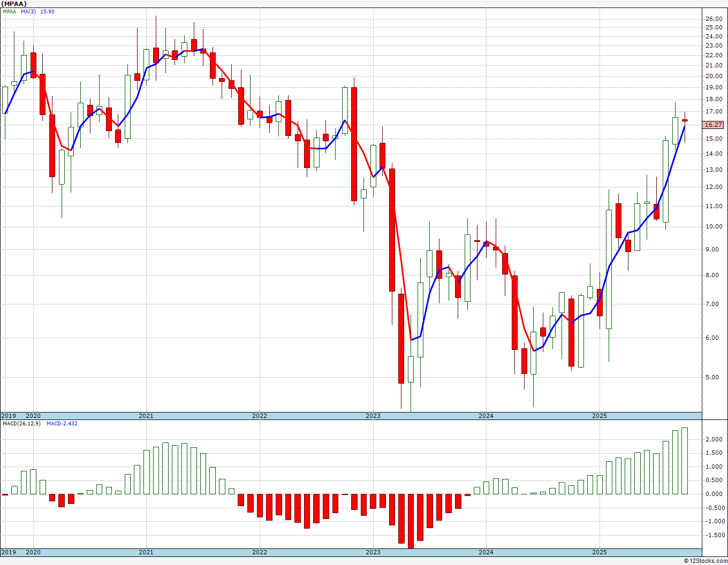The height and width of the screenshot is (565, 728).
Task: Click the 12.00 price axis label
Action: tap(714, 187)
